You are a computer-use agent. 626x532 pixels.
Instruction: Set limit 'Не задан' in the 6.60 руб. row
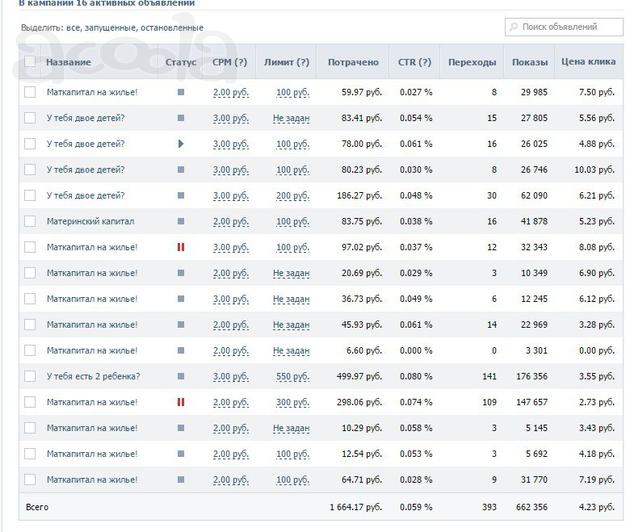pos(291,351)
